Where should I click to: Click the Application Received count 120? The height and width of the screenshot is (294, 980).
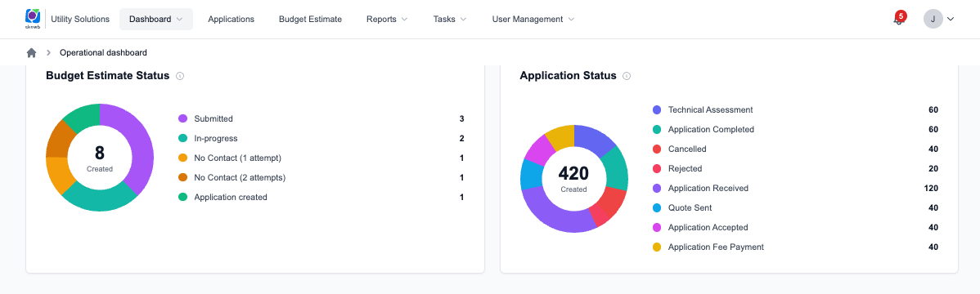[x=931, y=189]
